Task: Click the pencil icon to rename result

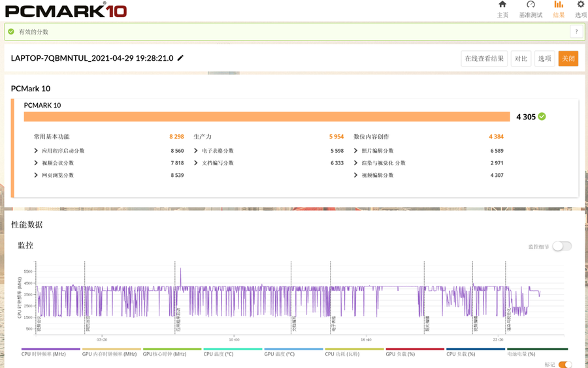Action: (x=181, y=58)
